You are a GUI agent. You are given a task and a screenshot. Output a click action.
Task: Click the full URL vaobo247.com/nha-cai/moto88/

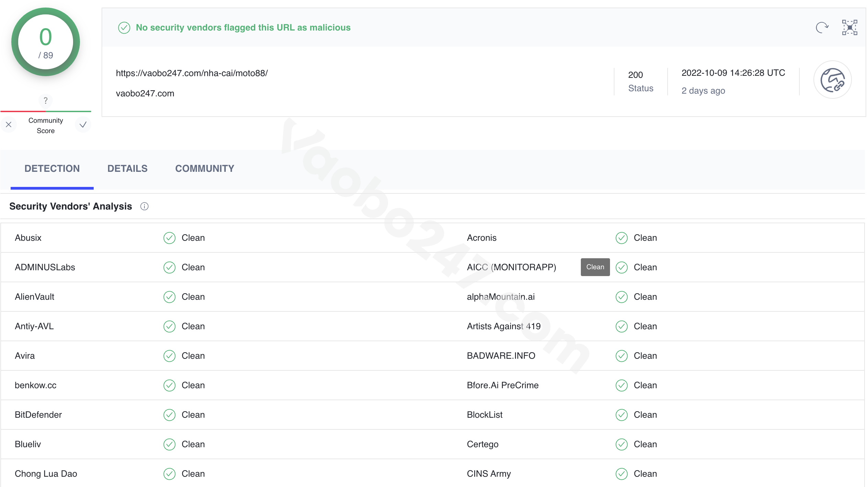coord(192,73)
